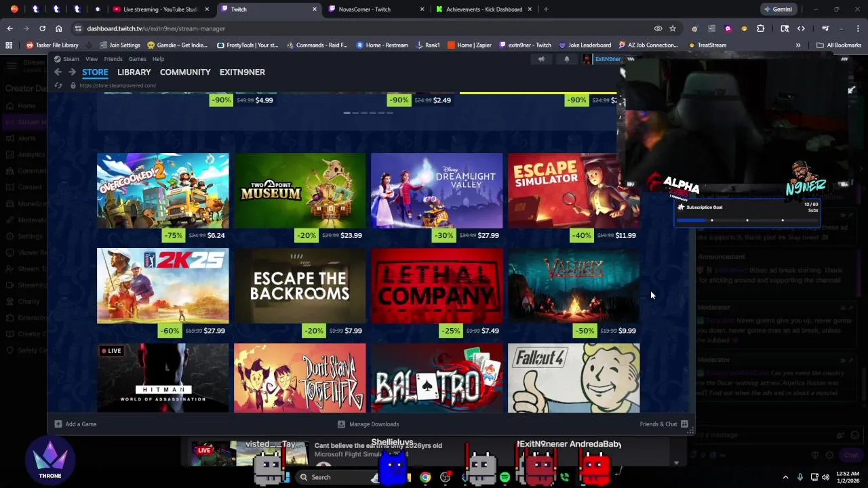This screenshot has height=488, width=868.
Task: Switch to Live streaming YouTube Studio tab
Action: pos(162,9)
